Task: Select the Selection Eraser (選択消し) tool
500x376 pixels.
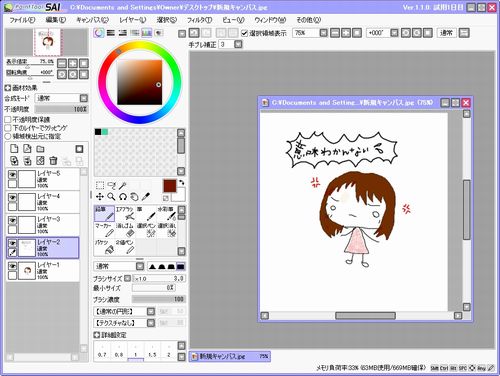Action: coord(166,230)
